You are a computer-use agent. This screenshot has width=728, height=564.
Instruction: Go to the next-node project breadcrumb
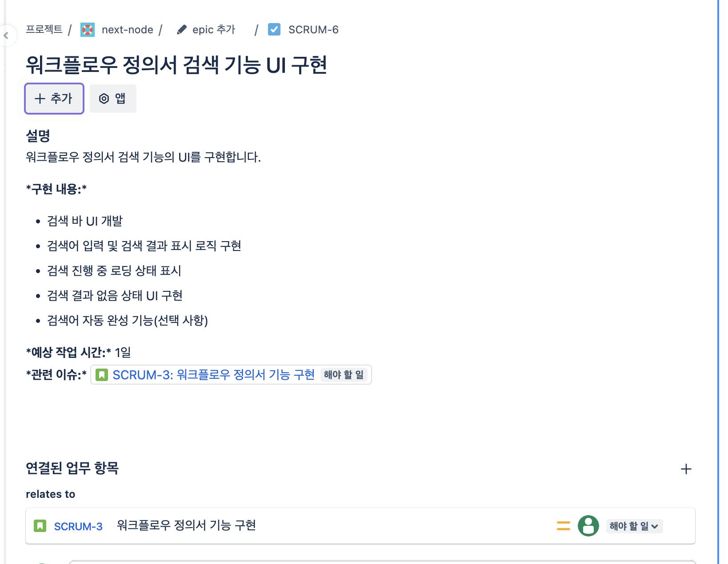(127, 30)
